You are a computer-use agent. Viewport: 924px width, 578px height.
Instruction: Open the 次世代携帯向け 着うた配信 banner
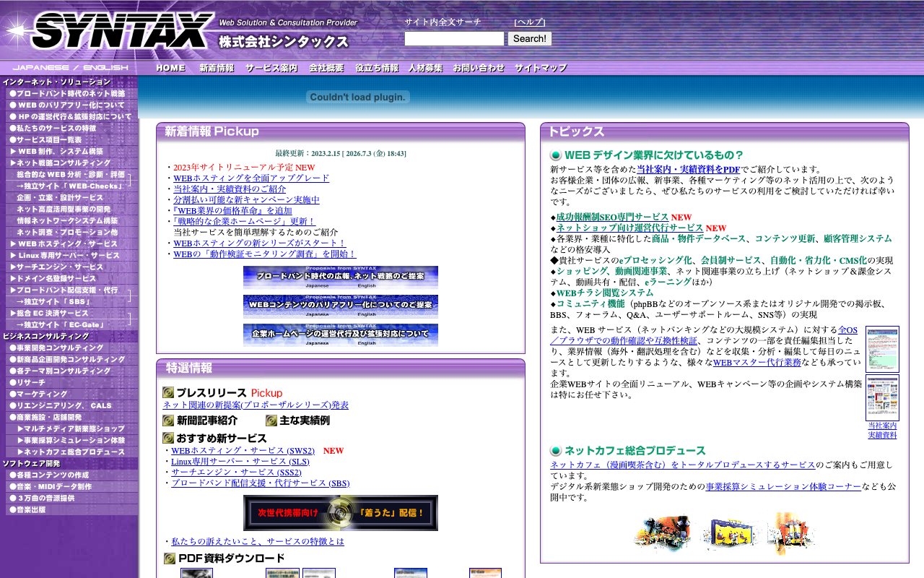341,513
